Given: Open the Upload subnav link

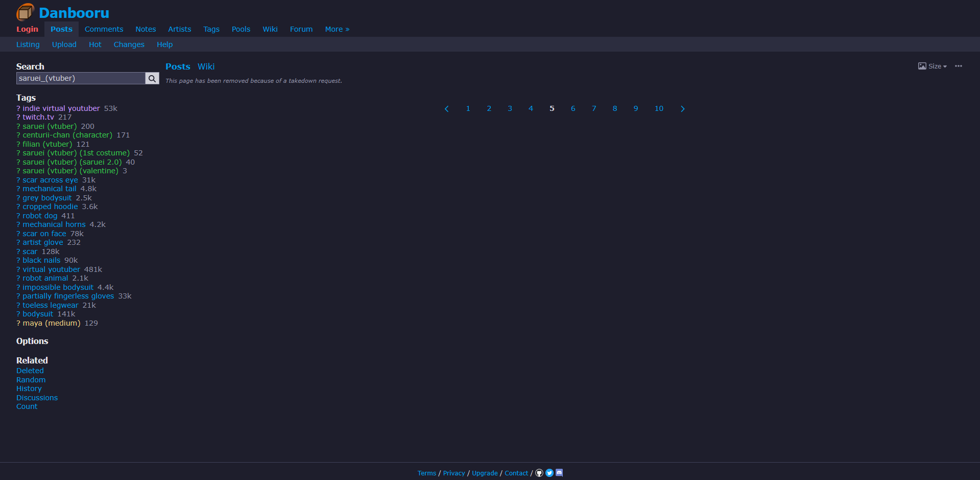Looking at the screenshot, I should [64, 44].
